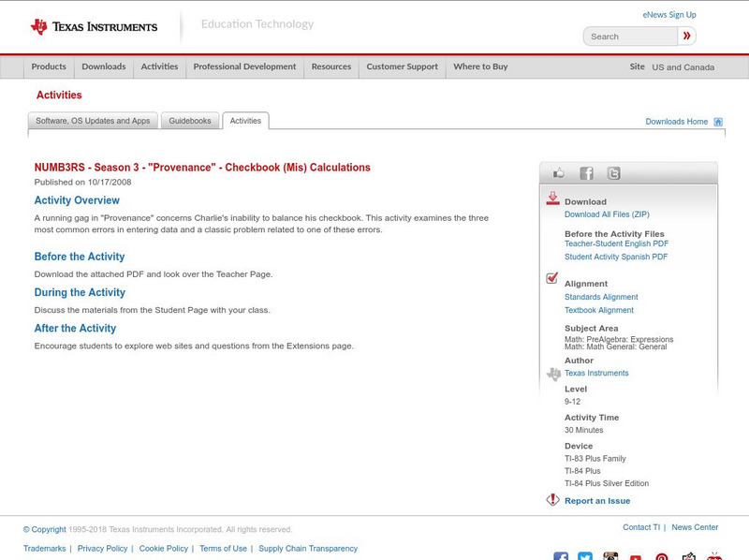Open the footer Instagram icon
This screenshot has height=560, width=749.
[610, 556]
